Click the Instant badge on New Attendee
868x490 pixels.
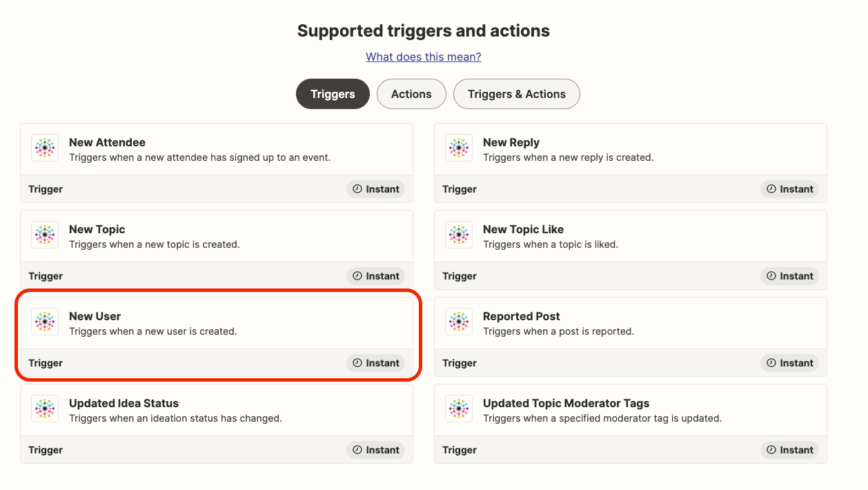click(x=375, y=189)
